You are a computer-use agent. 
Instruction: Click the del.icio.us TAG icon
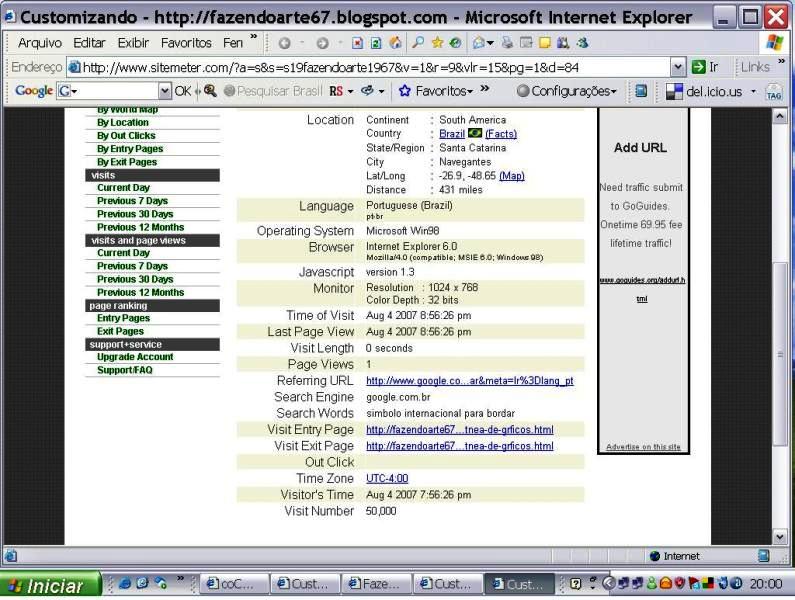[774, 91]
